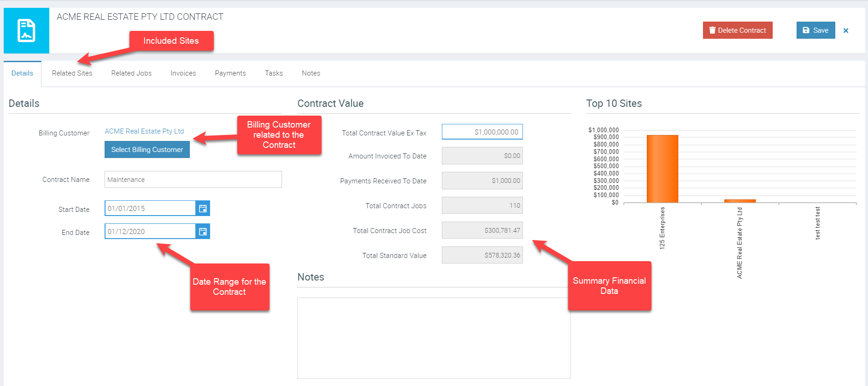Click the 'ACME Real Estate Pty Ltd' axis label
The width and height of the screenshot is (868, 386).
tap(739, 243)
